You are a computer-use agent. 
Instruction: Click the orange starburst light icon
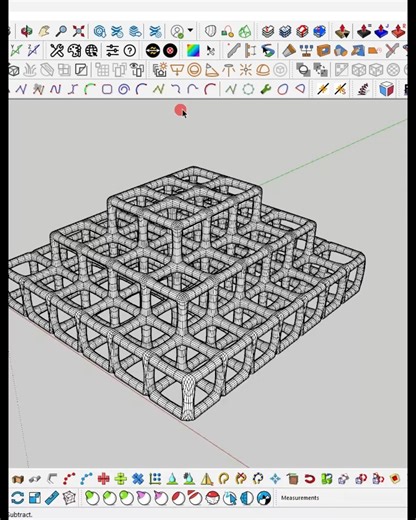[x=246, y=70]
